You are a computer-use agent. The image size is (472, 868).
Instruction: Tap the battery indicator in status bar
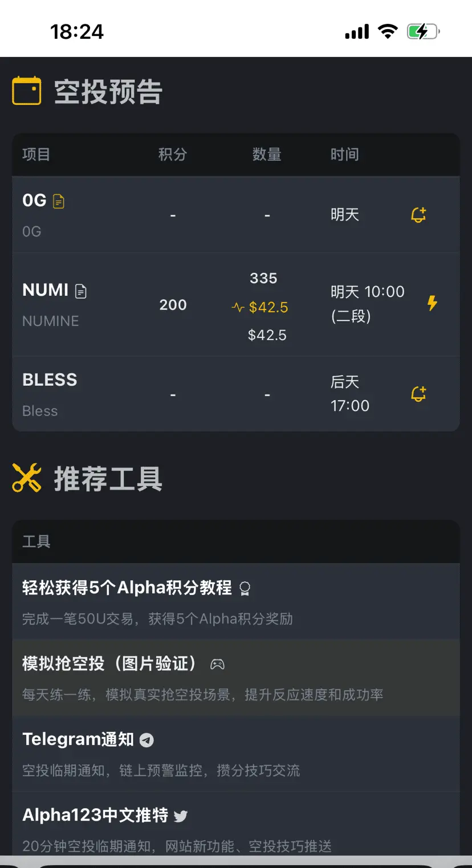click(x=423, y=31)
